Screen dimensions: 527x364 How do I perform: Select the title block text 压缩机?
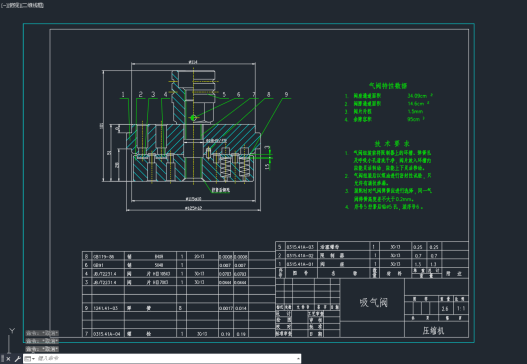point(434,331)
